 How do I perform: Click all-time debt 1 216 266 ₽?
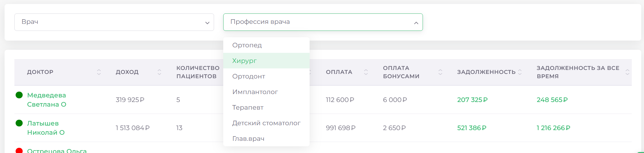click(553, 128)
